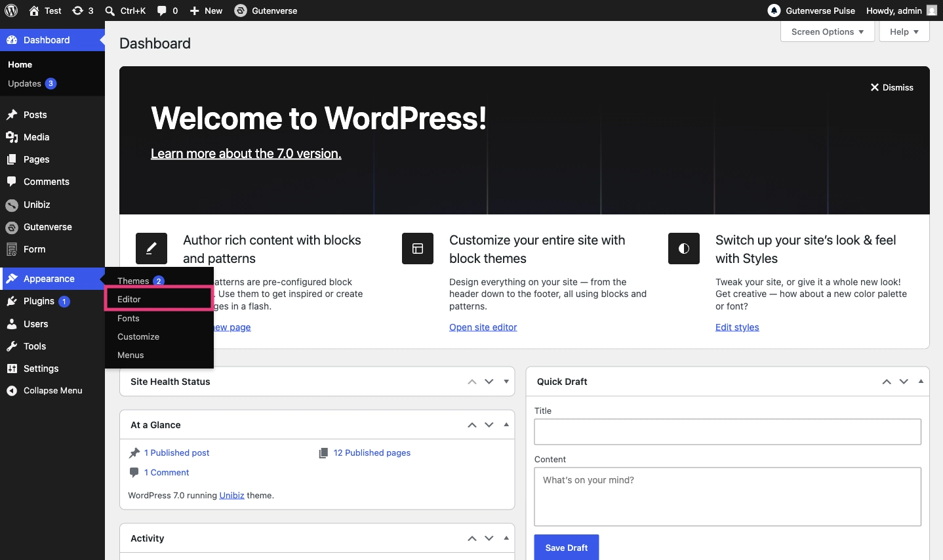Open the 1 Comment link
This screenshot has width=943, height=560.
(x=167, y=472)
